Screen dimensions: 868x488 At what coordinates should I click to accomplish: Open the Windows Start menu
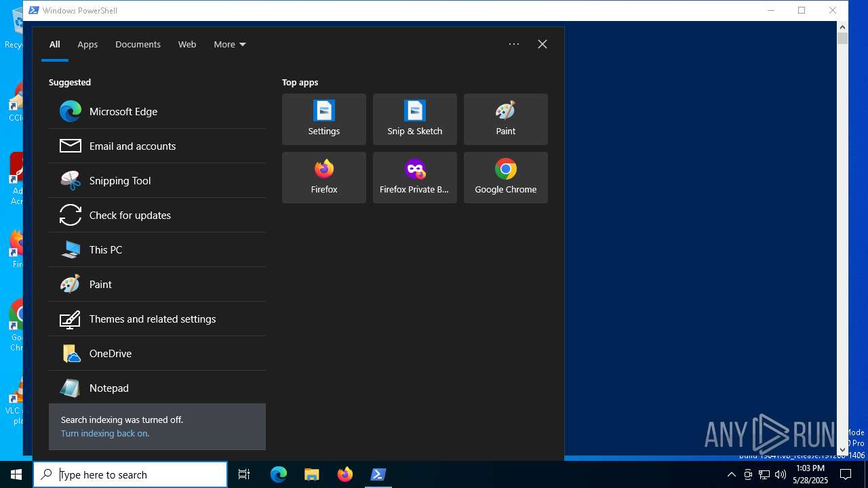point(16,474)
